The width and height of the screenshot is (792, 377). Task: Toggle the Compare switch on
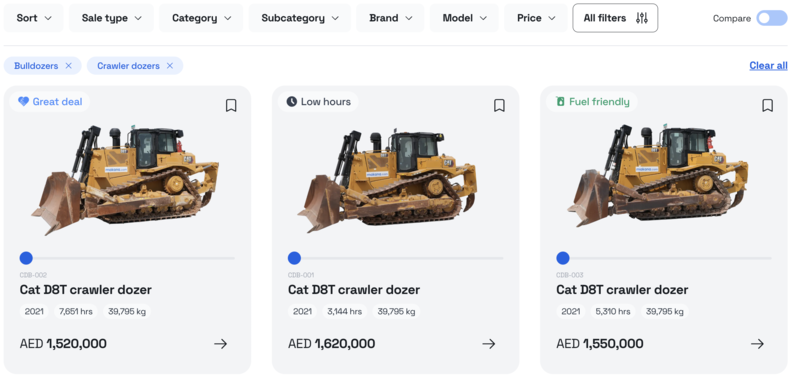click(771, 18)
